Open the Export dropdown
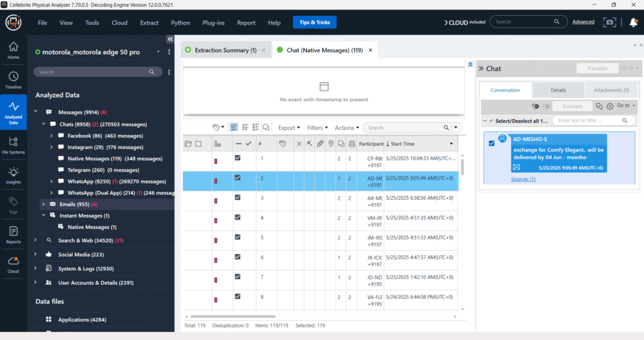This screenshot has height=340, width=644. (289, 128)
